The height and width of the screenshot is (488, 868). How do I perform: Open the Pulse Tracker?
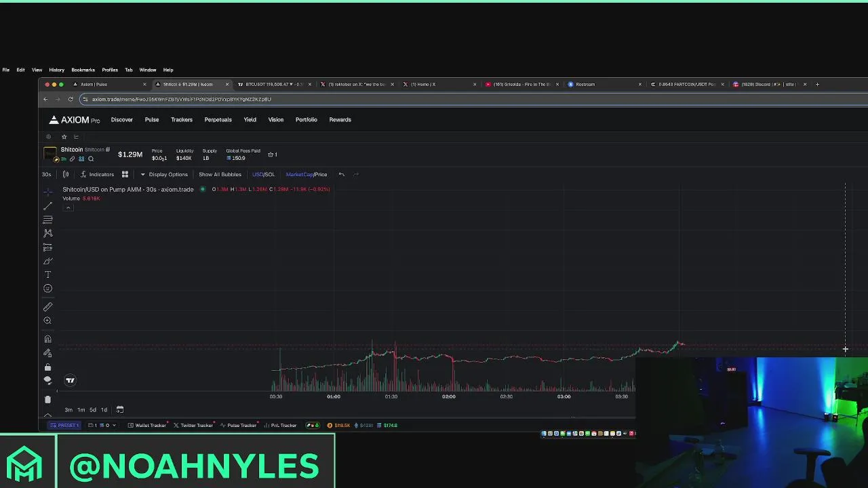[x=239, y=425]
